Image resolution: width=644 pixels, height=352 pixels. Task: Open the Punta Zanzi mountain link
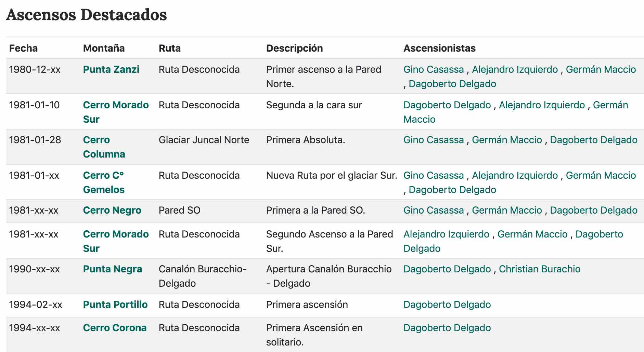tap(111, 69)
